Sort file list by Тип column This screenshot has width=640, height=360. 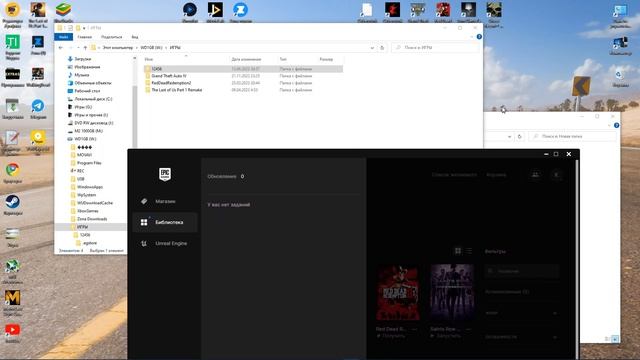[x=283, y=60]
